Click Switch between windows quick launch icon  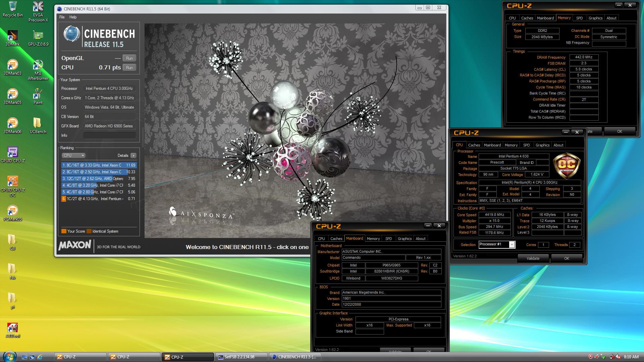pyautogui.click(x=32, y=357)
